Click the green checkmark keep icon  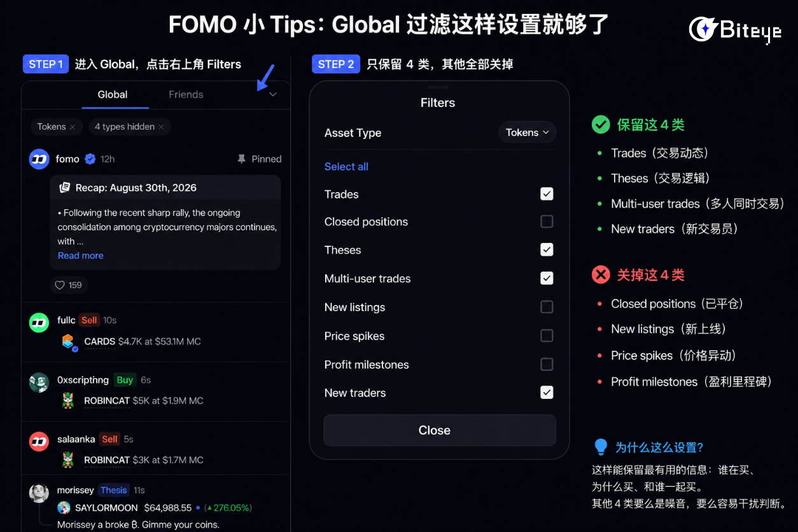[x=601, y=125]
